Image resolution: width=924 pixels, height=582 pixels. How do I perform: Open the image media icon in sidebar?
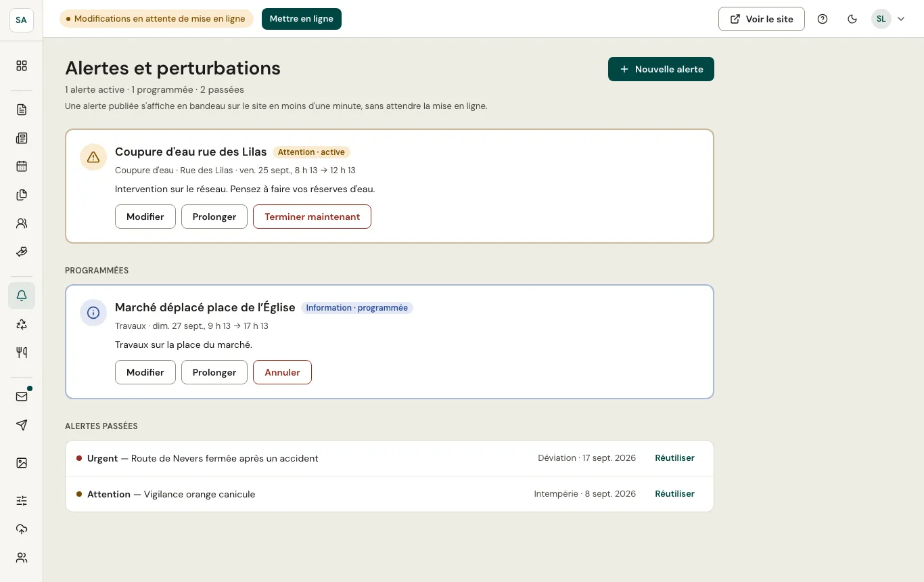pyautogui.click(x=22, y=463)
